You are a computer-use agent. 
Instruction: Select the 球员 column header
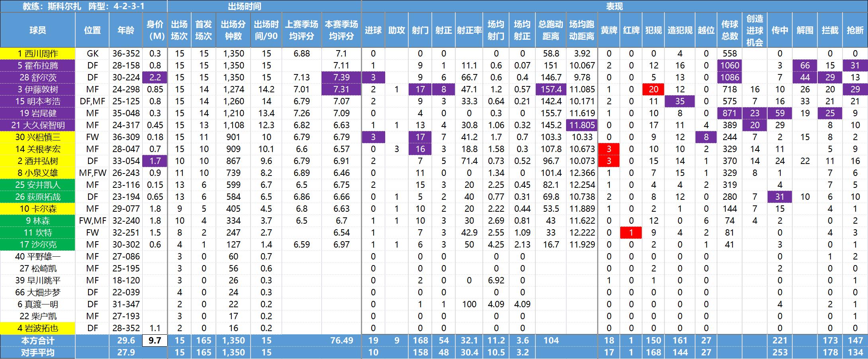point(38,29)
